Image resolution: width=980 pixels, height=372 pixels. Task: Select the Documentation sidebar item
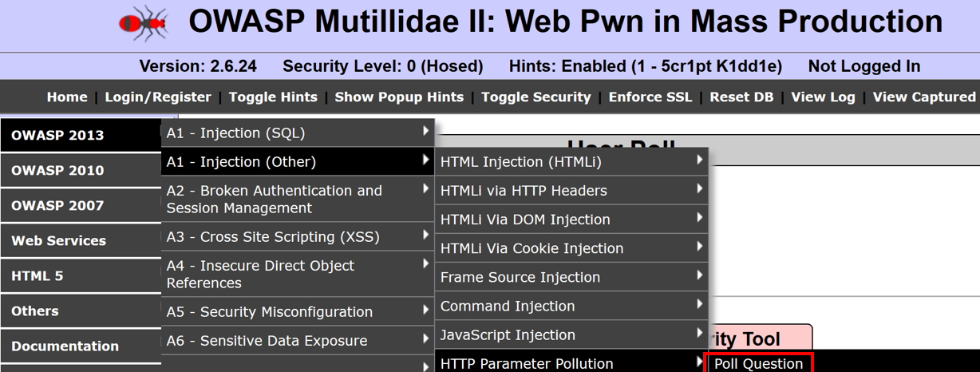[x=65, y=346]
